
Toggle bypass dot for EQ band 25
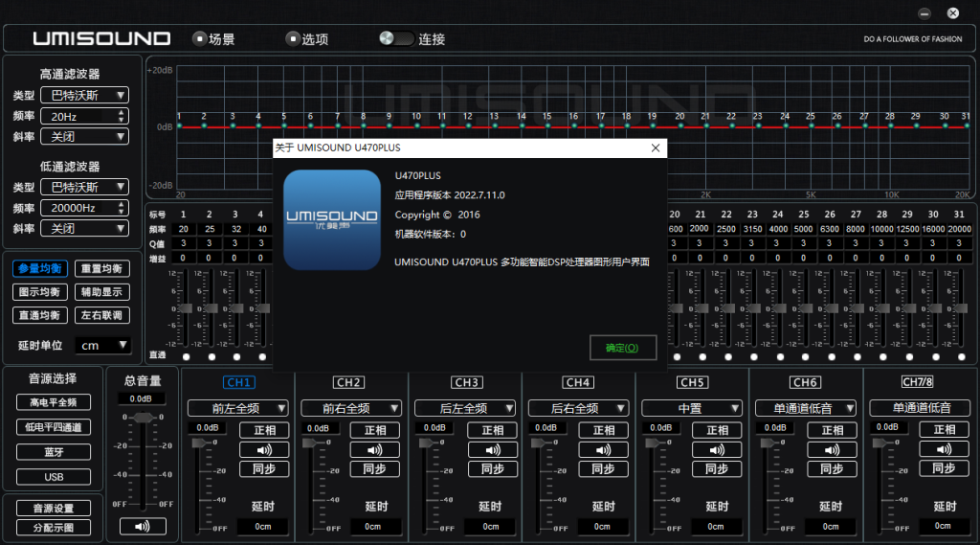tap(805, 356)
